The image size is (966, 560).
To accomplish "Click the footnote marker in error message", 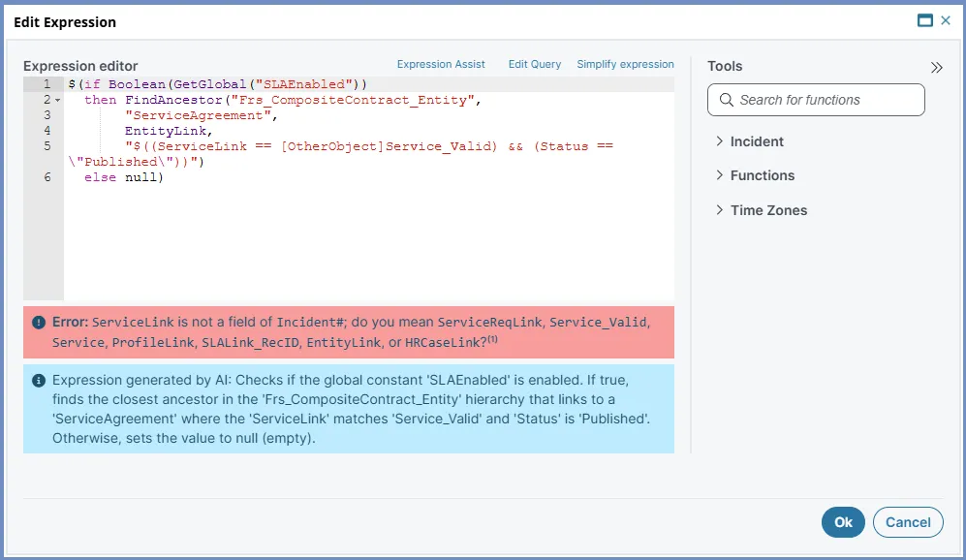I will coord(493,339).
